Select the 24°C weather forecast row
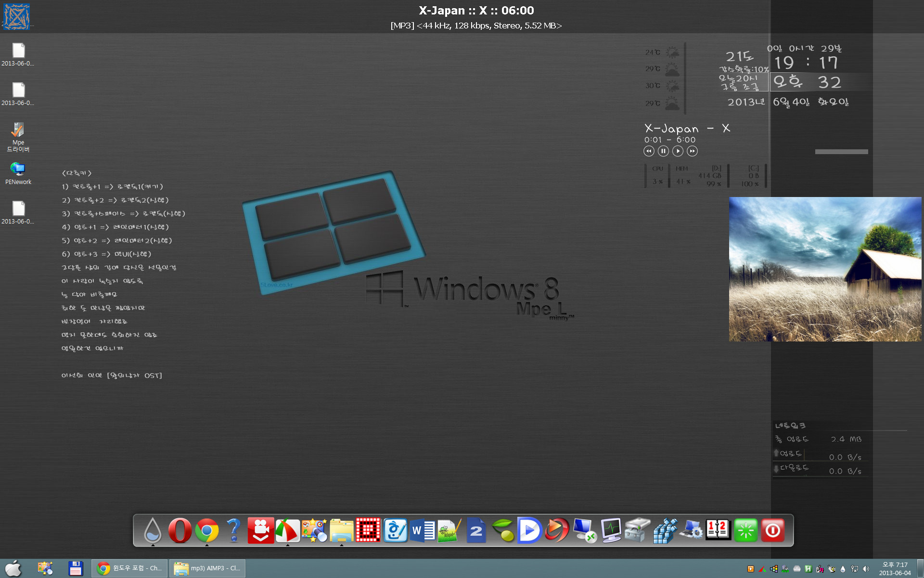 point(663,52)
